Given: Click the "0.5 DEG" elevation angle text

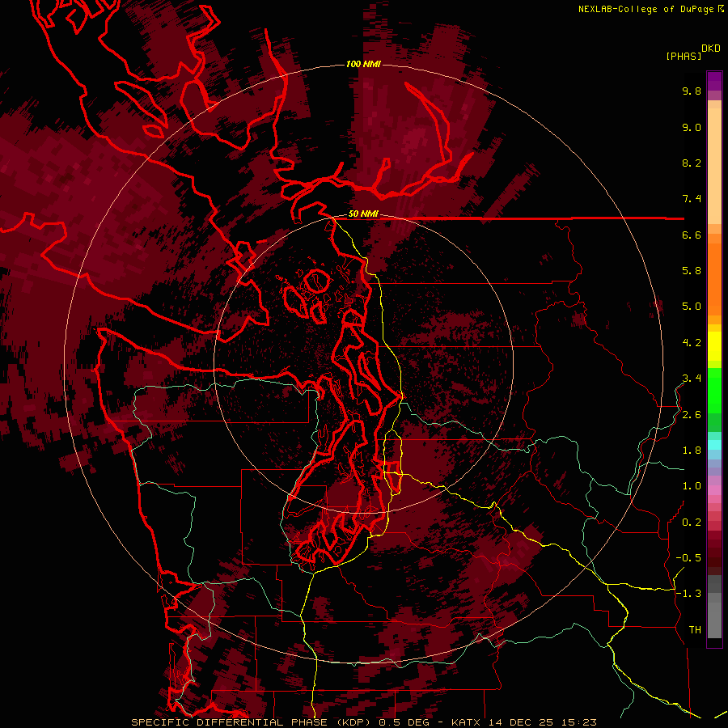Looking at the screenshot, I should coord(403,722).
